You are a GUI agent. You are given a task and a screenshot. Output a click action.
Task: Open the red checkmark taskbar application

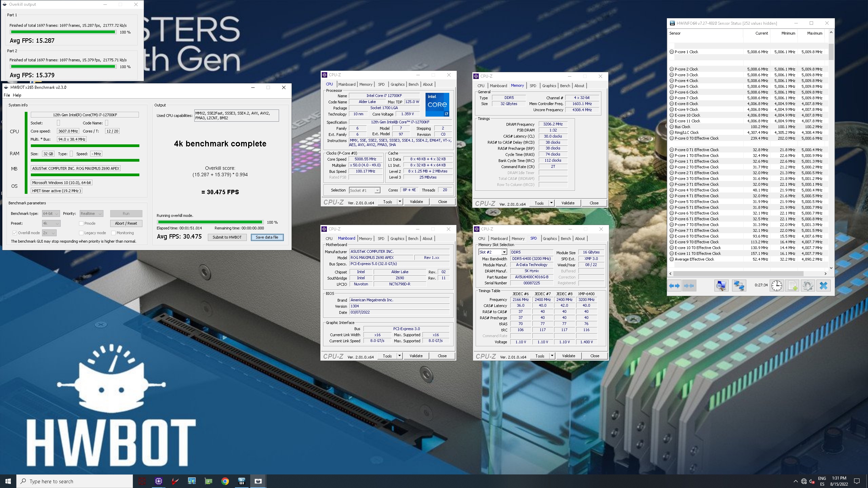(175, 481)
